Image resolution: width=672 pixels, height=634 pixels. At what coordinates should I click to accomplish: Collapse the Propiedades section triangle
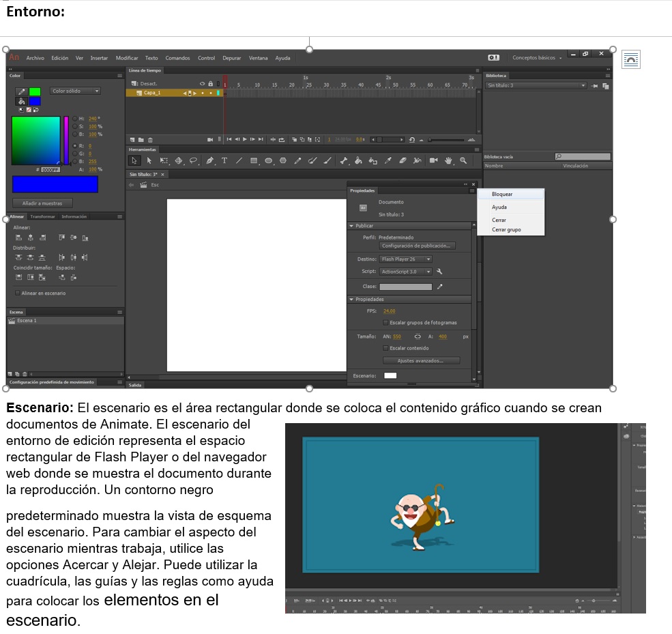pyautogui.click(x=351, y=299)
